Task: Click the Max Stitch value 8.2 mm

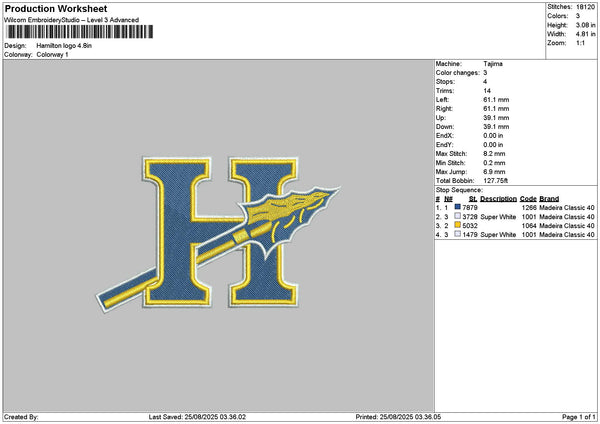Action: point(494,153)
